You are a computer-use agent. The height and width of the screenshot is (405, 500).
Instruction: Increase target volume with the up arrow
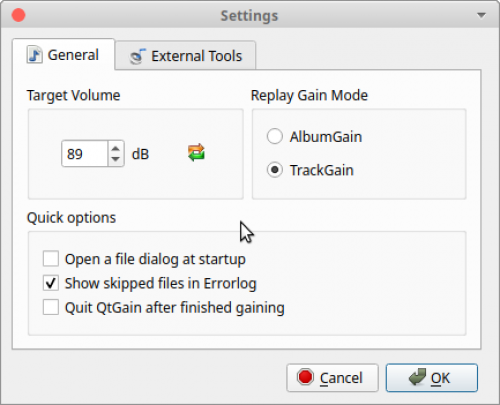coord(115,148)
